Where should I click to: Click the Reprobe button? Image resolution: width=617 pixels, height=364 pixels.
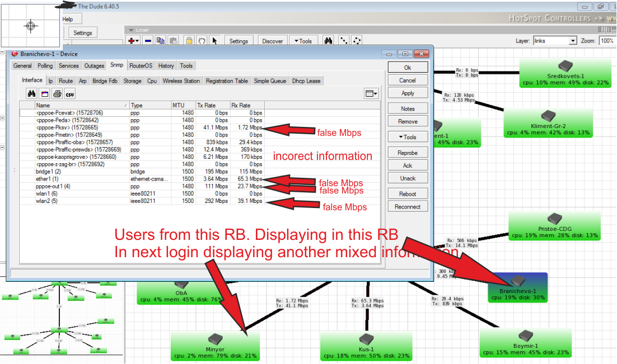pos(408,153)
